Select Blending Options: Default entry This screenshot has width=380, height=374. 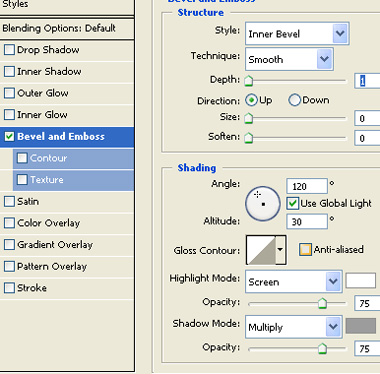click(67, 28)
